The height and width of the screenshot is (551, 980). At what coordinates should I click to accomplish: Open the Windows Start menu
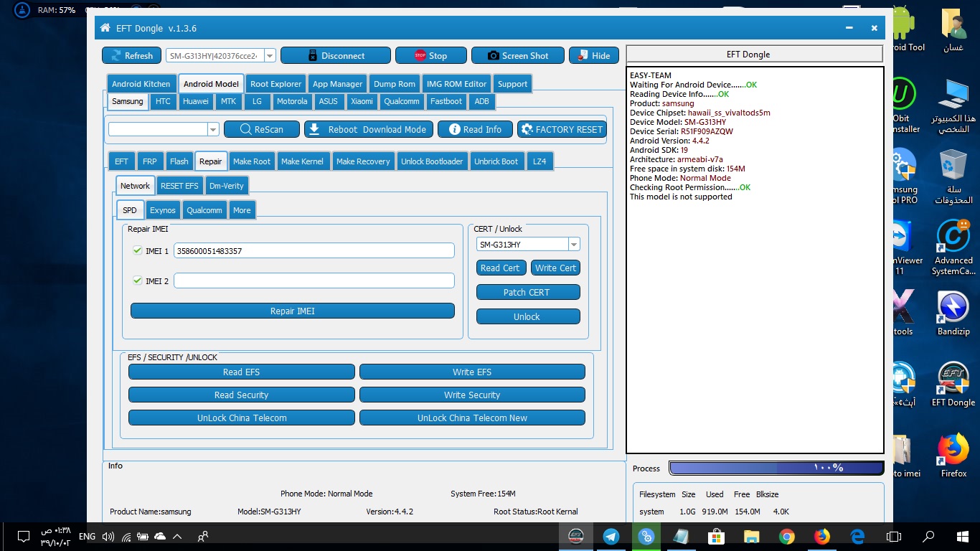point(963,537)
